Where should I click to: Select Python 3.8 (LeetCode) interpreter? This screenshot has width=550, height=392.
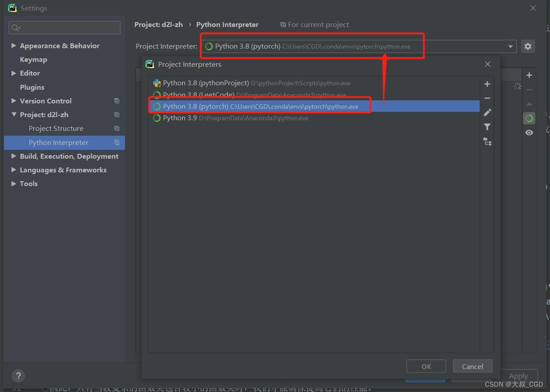click(x=314, y=95)
